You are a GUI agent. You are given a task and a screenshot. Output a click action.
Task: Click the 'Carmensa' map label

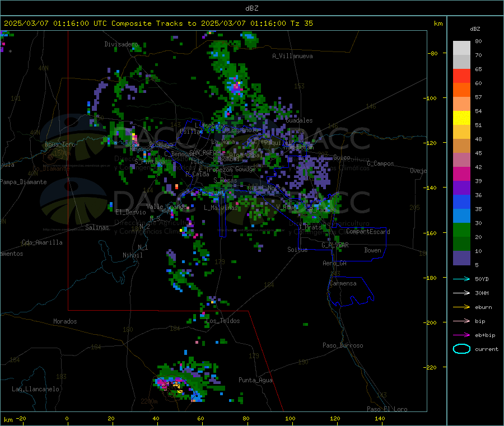(x=343, y=284)
